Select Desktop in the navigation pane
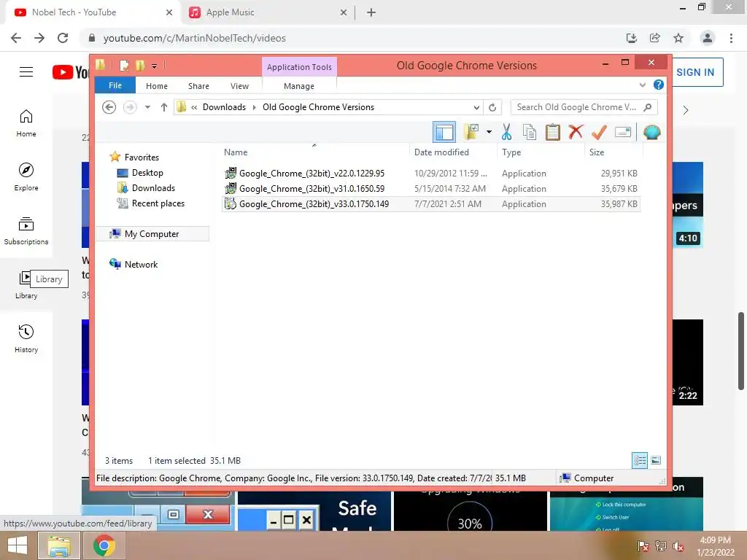 tap(147, 172)
